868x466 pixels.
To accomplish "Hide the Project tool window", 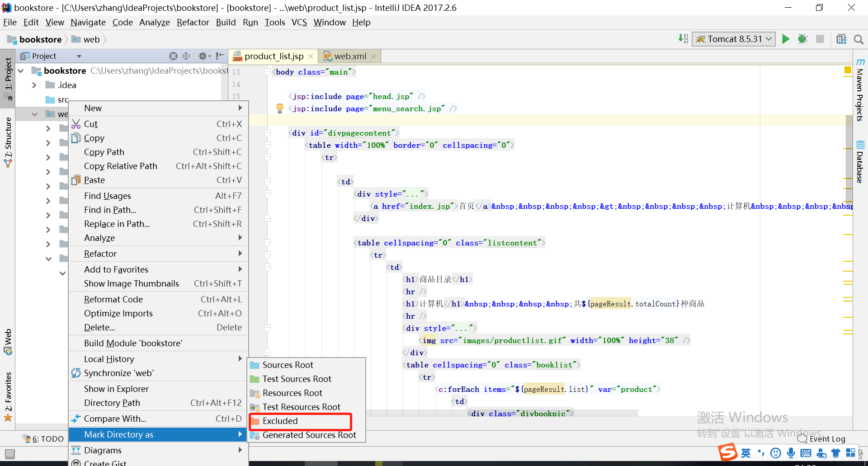I will (x=220, y=56).
